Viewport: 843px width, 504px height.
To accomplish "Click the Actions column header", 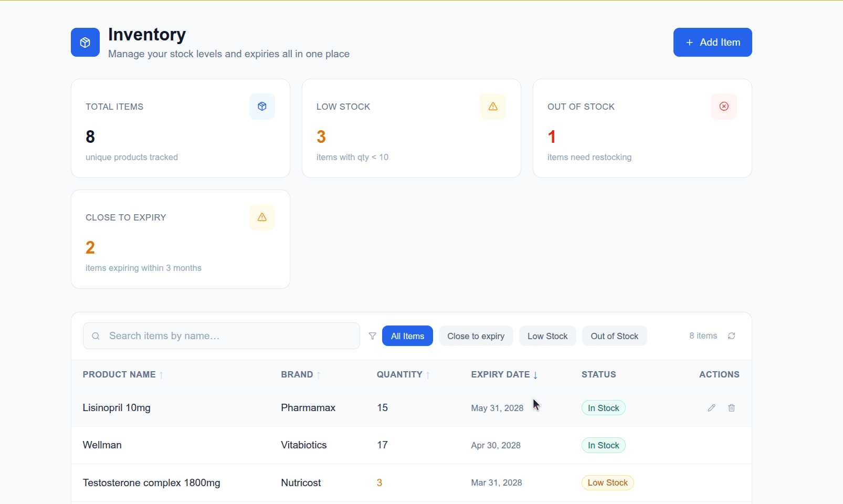I will pos(719,374).
